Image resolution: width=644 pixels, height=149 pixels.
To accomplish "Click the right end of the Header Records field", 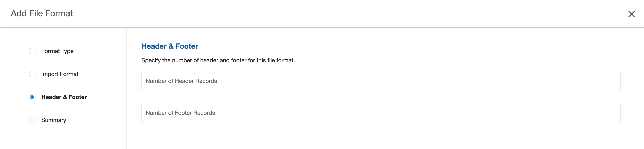I will pyautogui.click(x=610, y=81).
